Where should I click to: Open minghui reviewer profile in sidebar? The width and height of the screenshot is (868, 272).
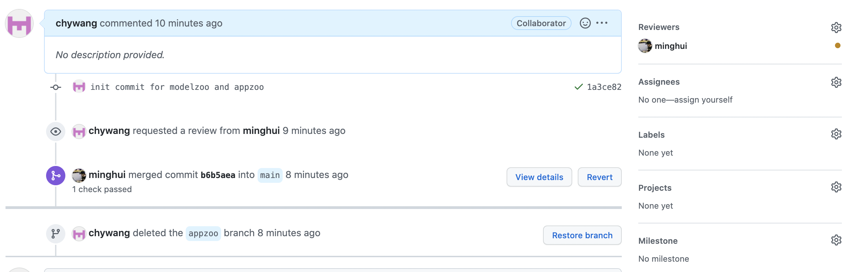(671, 46)
